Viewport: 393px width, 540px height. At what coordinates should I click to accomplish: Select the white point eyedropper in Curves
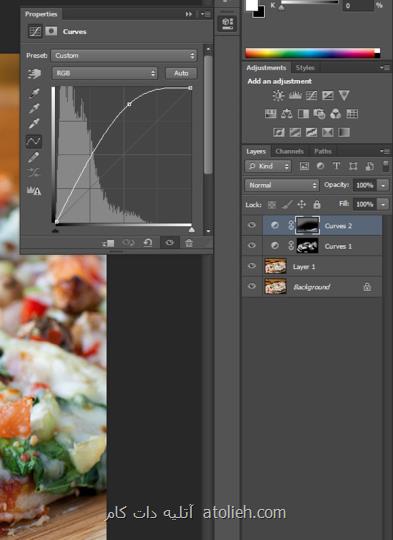pos(34,123)
